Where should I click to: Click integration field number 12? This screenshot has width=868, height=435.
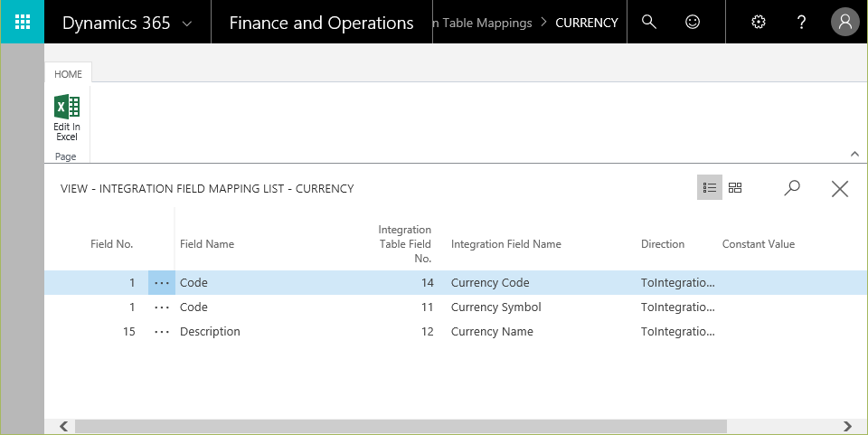point(428,332)
